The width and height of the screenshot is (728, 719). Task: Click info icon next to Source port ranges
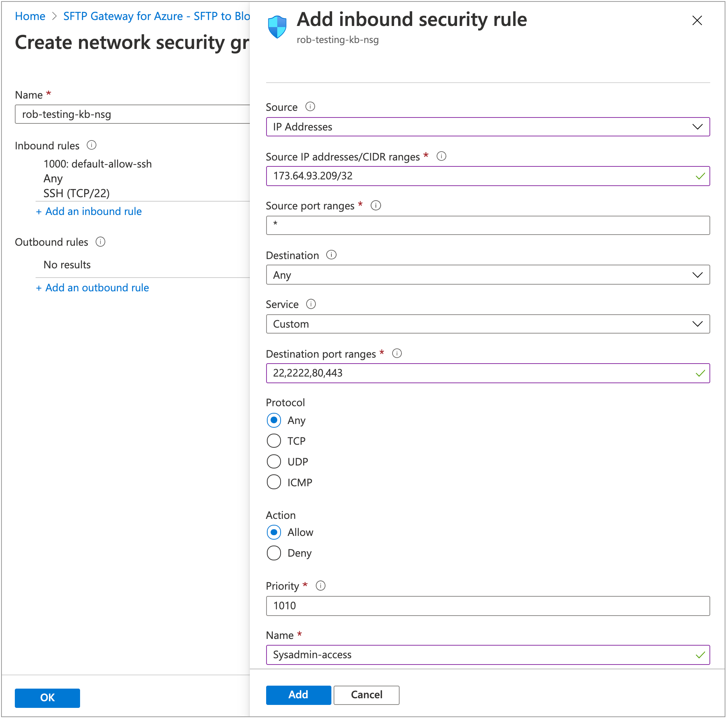click(376, 205)
